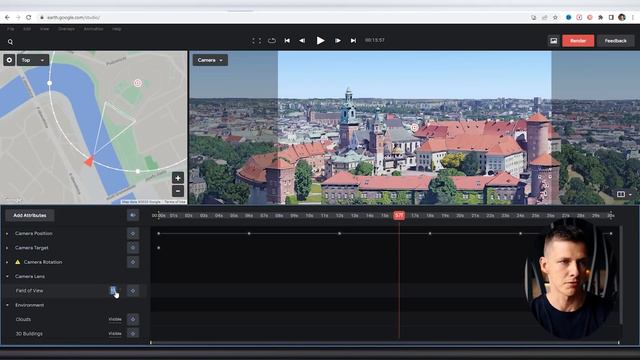This screenshot has width=640, height=360.
Task: Select the Field of View row label
Action: point(29,291)
